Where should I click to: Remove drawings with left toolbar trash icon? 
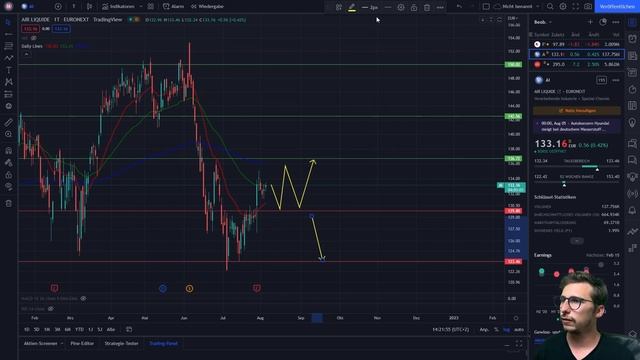pos(8,203)
